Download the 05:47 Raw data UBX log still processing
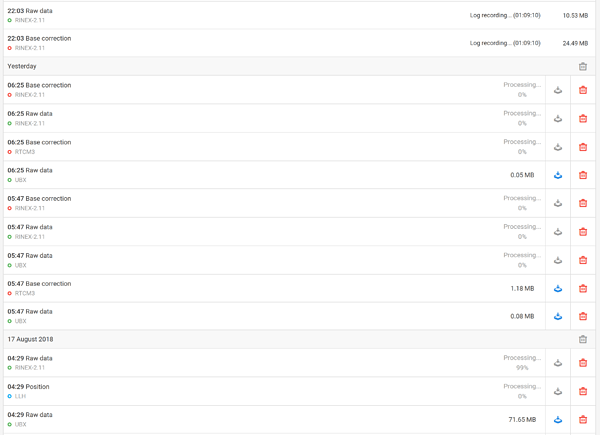600x435 pixels. coord(558,260)
